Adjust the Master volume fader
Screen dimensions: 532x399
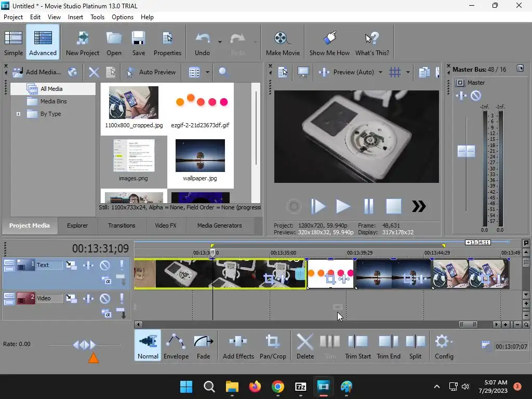click(466, 151)
